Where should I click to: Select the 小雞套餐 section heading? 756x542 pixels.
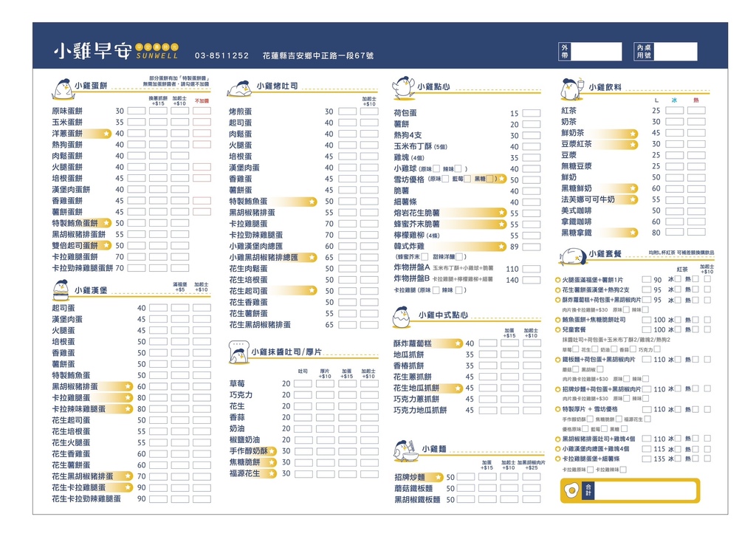pyautogui.click(x=605, y=254)
